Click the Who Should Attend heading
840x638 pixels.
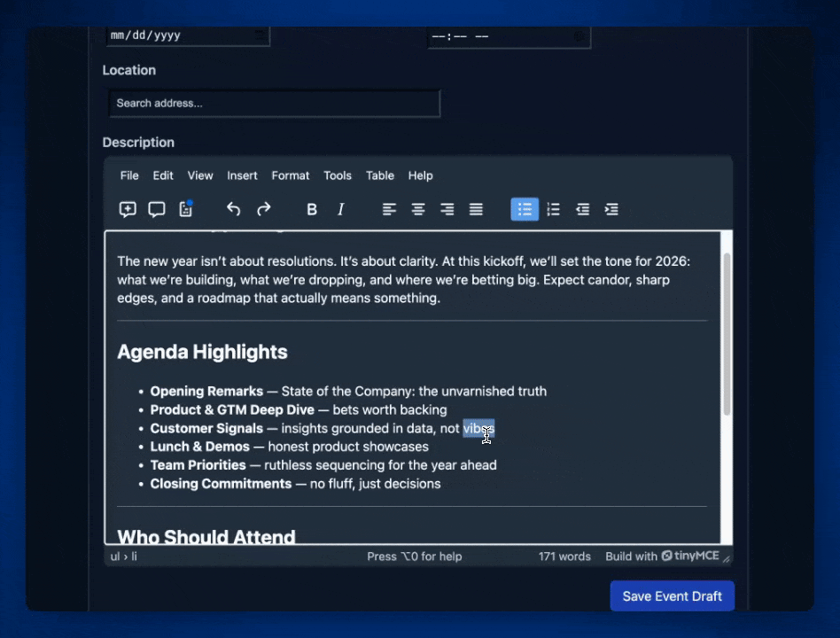(x=206, y=536)
